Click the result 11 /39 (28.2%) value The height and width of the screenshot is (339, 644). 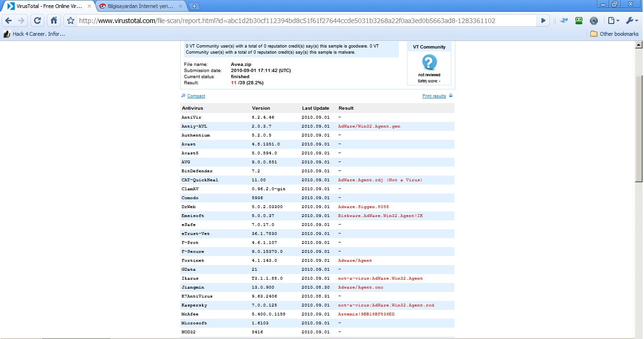(247, 83)
